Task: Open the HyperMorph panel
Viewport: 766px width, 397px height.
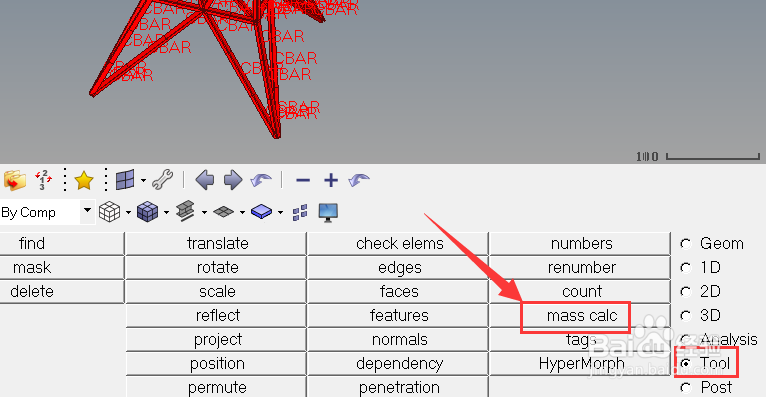Action: (x=580, y=363)
